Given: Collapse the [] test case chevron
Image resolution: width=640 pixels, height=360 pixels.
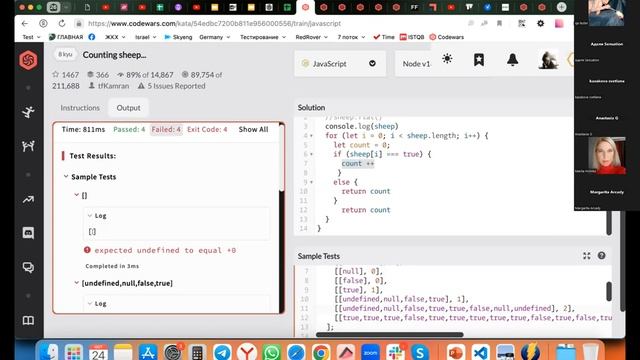Looking at the screenshot, I should pyautogui.click(x=76, y=195).
